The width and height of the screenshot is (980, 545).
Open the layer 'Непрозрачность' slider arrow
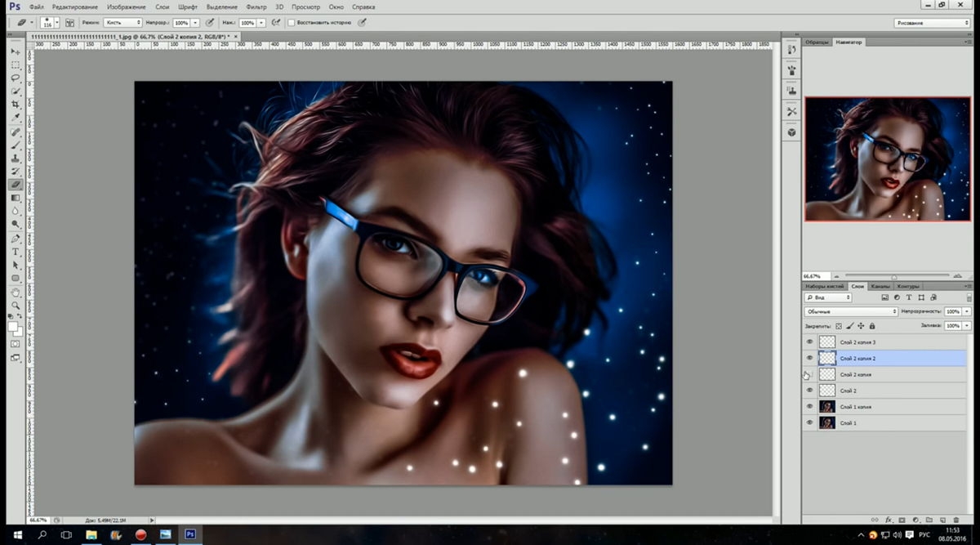968,311
